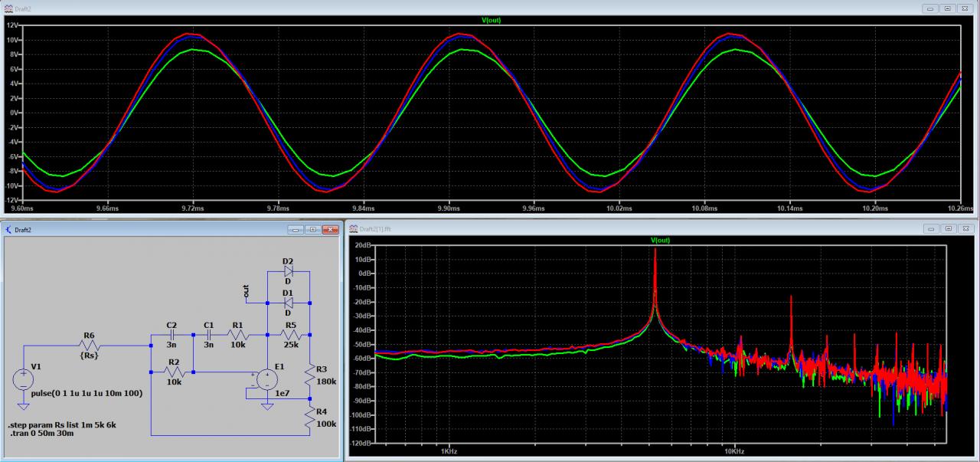This screenshot has width=980, height=462.
Task: Select resistor R2 symbol
Action: [173, 372]
